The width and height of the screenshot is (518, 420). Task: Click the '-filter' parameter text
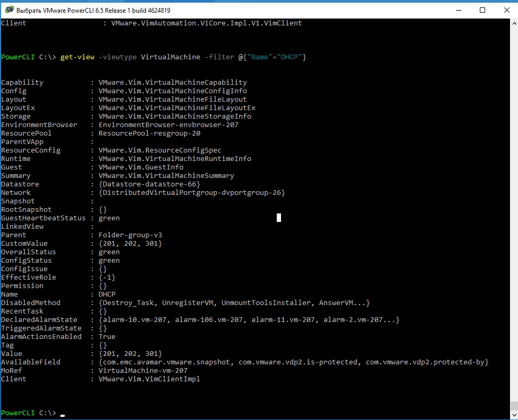pos(220,57)
